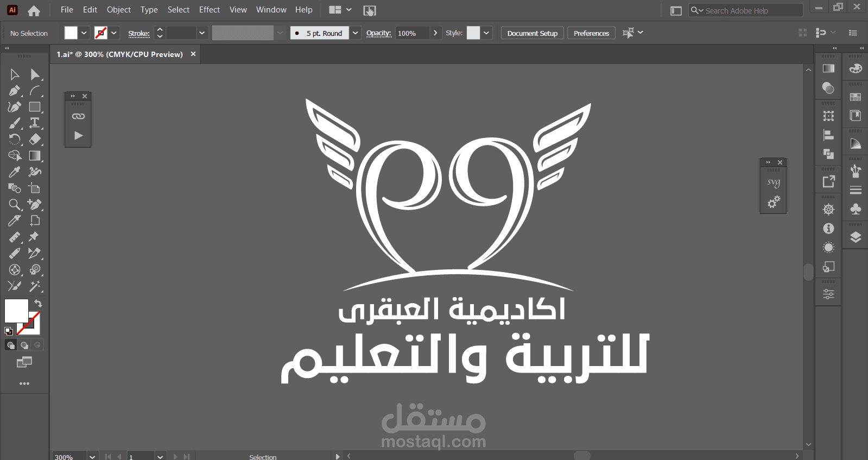Click the Preferences button
The image size is (868, 460).
(592, 33)
